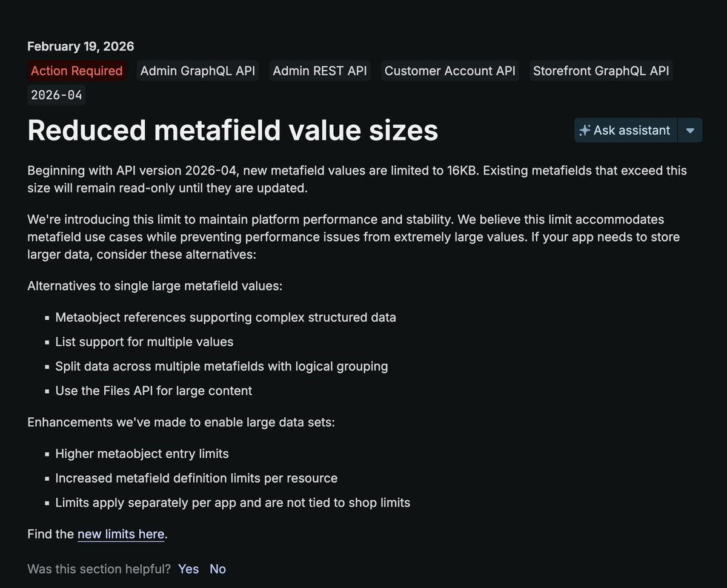The image size is (727, 588).
Task: Open the new limits here link
Action: (x=121, y=534)
